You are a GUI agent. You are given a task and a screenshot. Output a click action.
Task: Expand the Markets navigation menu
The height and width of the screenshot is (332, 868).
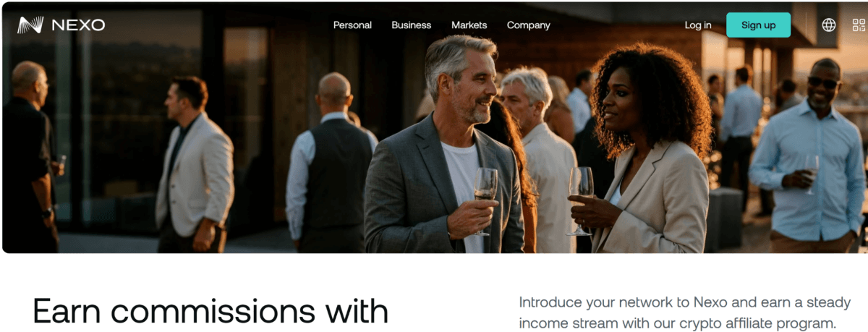click(x=469, y=25)
